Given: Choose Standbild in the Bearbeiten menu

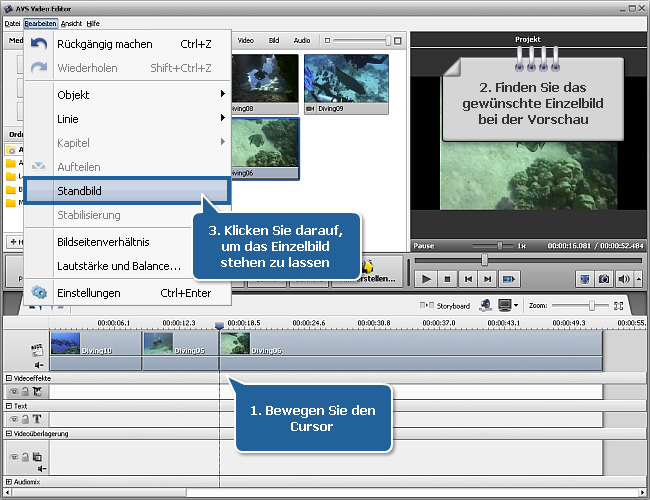Looking at the screenshot, I should point(126,191).
